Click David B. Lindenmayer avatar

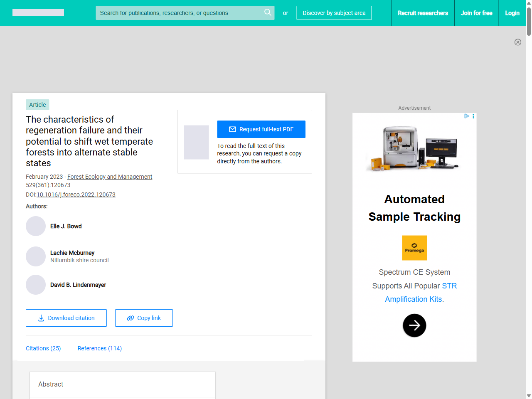click(36, 285)
